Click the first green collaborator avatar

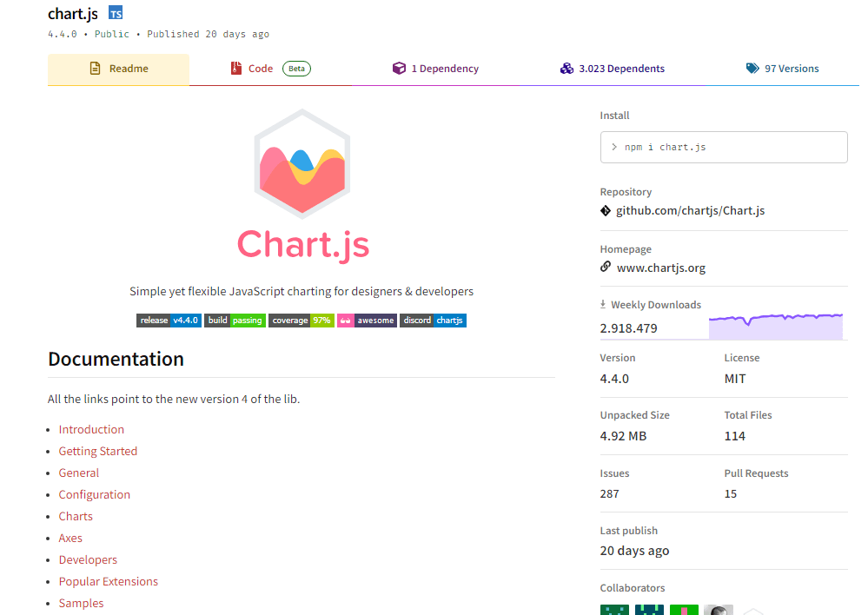(614, 610)
